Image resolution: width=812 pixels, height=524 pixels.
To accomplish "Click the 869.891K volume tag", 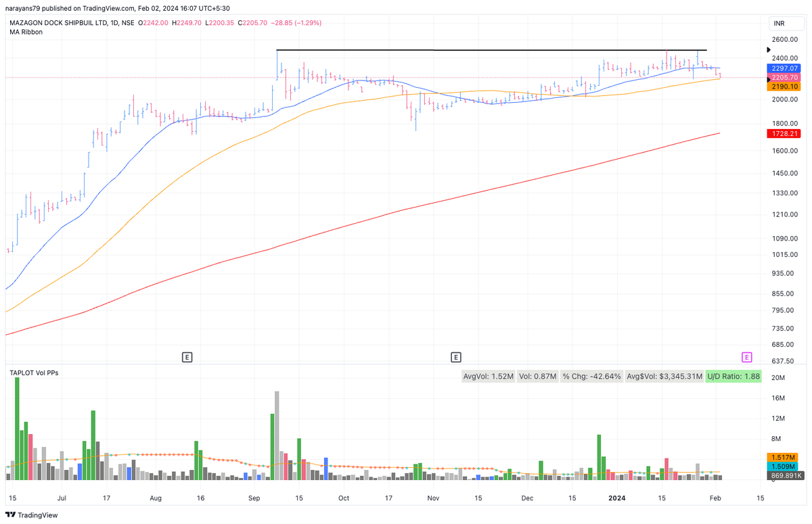I will tap(785, 475).
